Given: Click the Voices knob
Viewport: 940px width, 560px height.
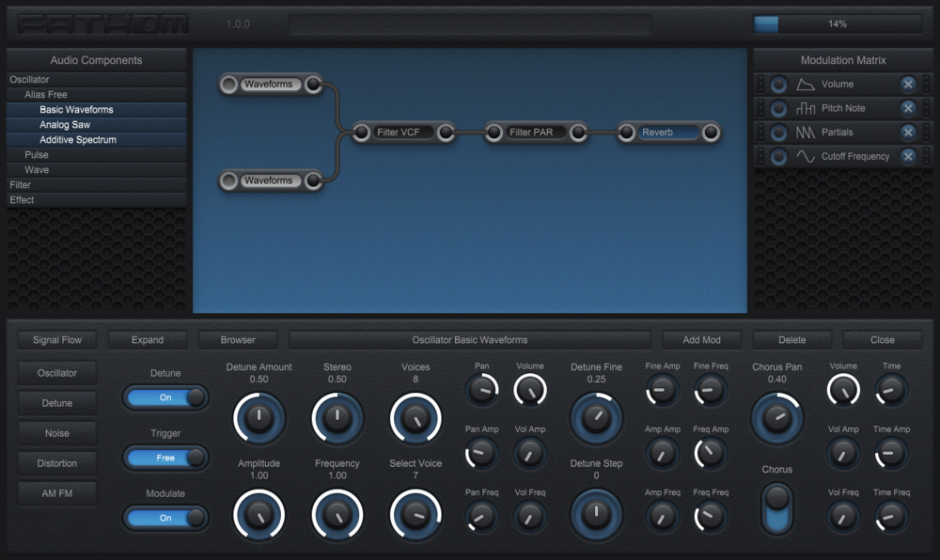Looking at the screenshot, I should [x=415, y=418].
